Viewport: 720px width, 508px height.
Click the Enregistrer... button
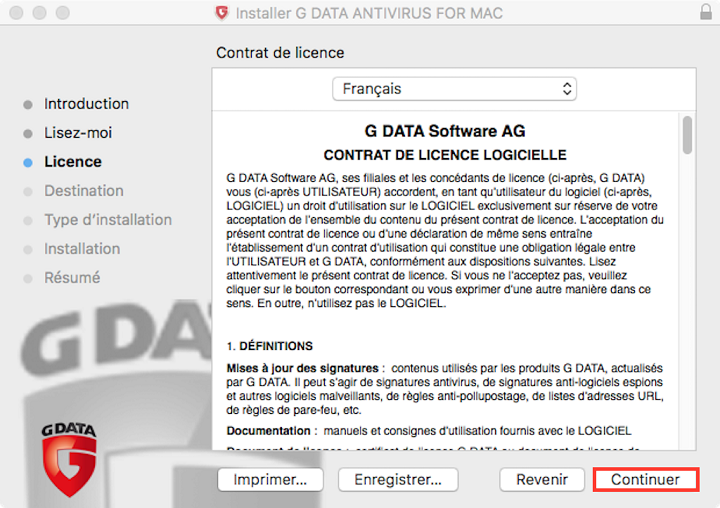[x=398, y=480]
